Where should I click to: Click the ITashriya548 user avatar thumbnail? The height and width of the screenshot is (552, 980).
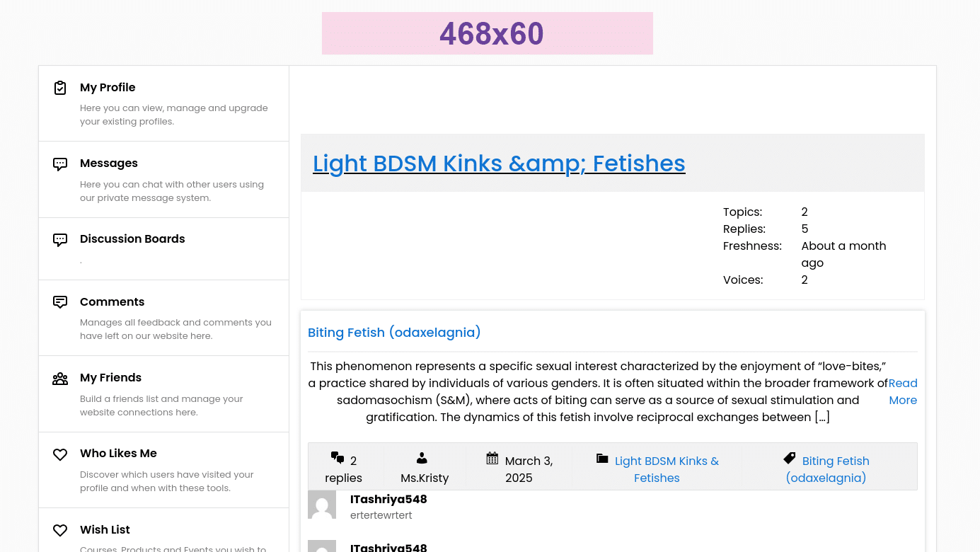(x=322, y=505)
